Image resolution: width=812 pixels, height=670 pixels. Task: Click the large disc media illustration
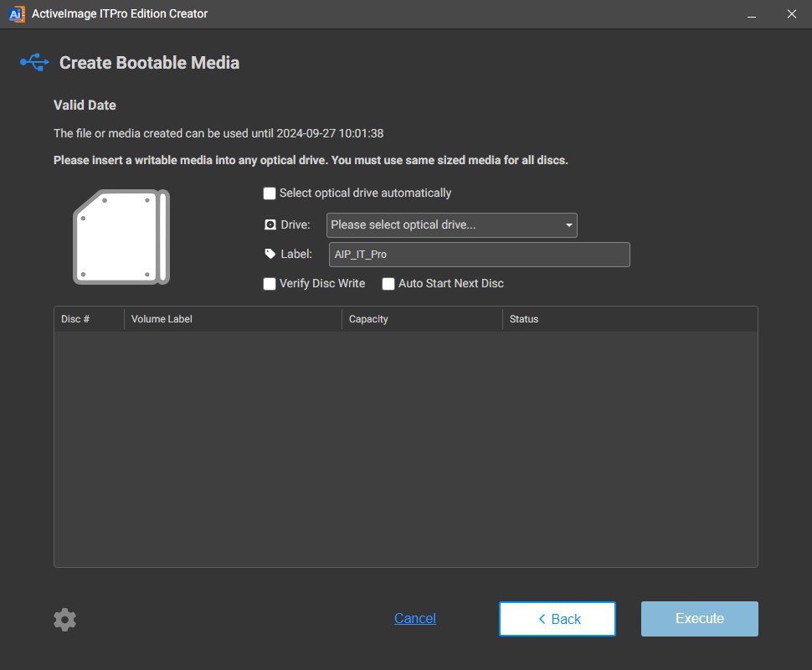pos(121,237)
